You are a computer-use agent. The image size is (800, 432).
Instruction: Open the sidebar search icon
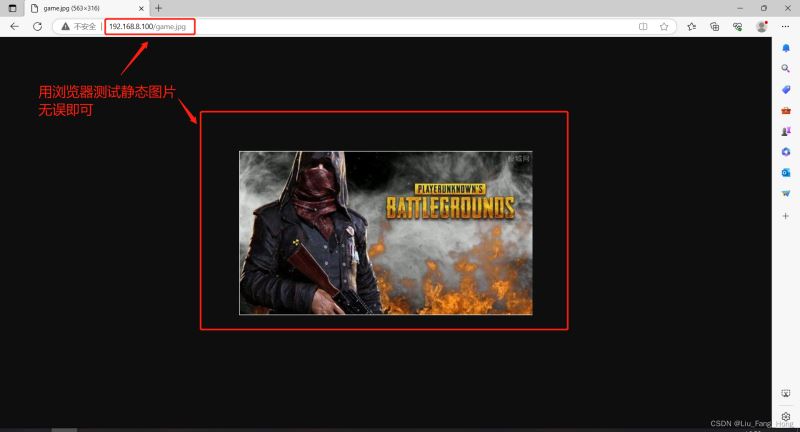point(786,68)
